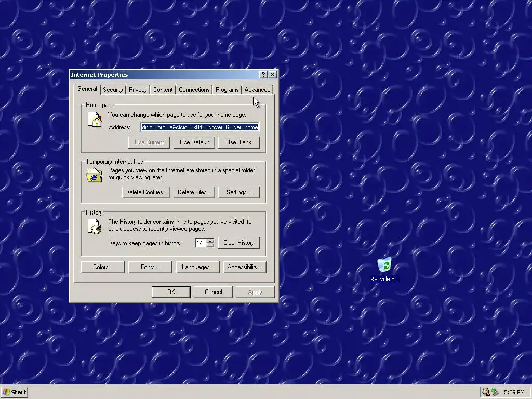Click the green Safely Remove Hardware tray icon
This screenshot has width=532, height=399.
495,392
